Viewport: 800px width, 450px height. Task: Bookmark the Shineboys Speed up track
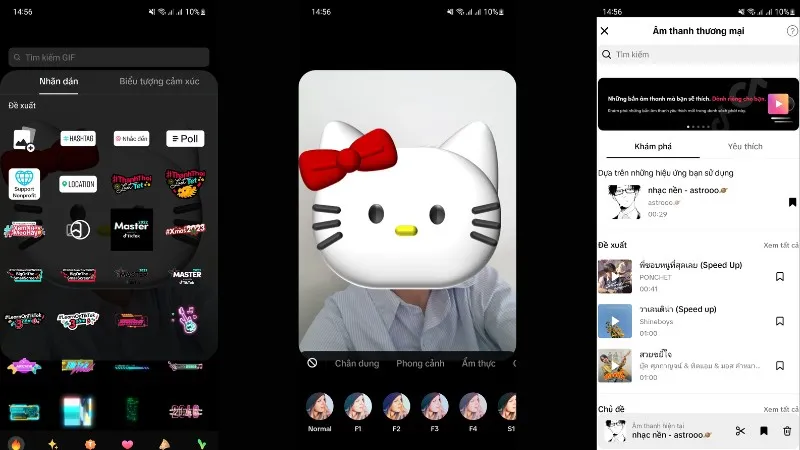(x=780, y=321)
